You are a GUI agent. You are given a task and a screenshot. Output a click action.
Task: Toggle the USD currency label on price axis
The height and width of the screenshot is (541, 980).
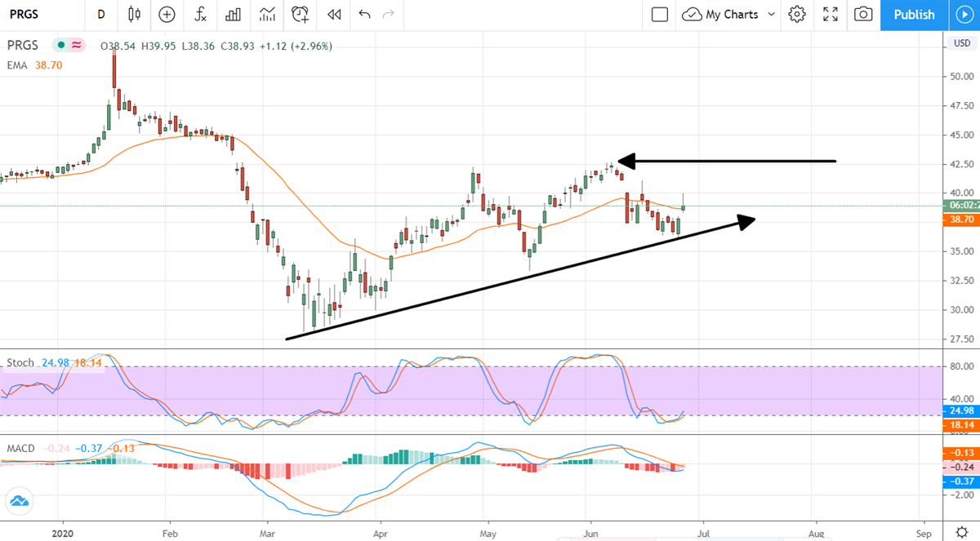pyautogui.click(x=962, y=43)
